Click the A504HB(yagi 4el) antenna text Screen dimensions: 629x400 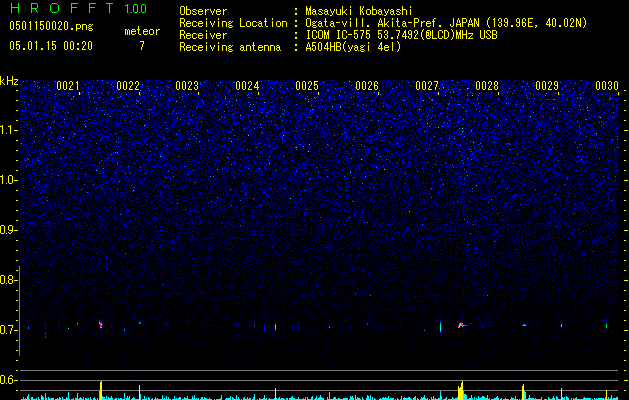(353, 47)
